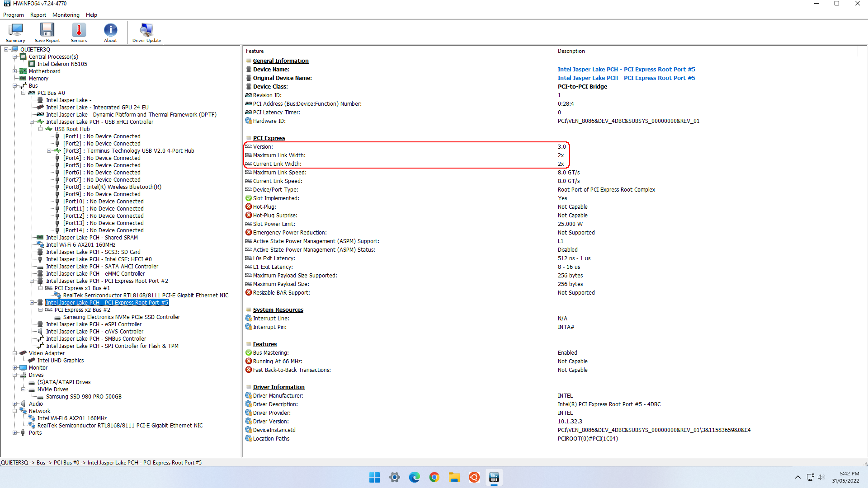Image resolution: width=868 pixels, height=488 pixels.
Task: Collapse PCI Express Root Port #5 node
Action: click(x=32, y=303)
